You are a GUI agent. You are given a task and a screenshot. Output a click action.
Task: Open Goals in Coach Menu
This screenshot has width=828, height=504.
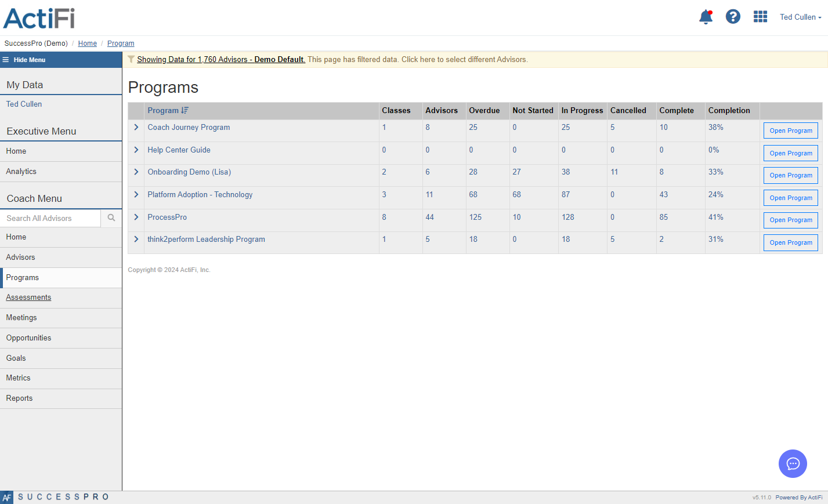[x=61, y=358]
